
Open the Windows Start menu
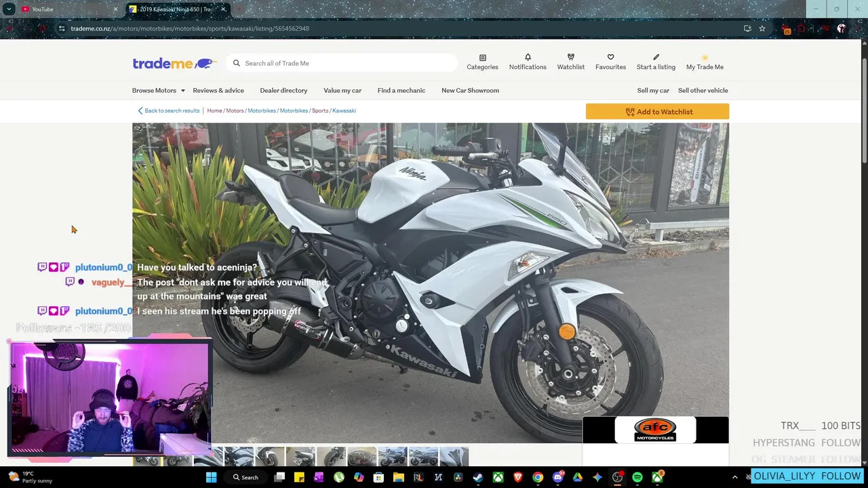tap(211, 477)
